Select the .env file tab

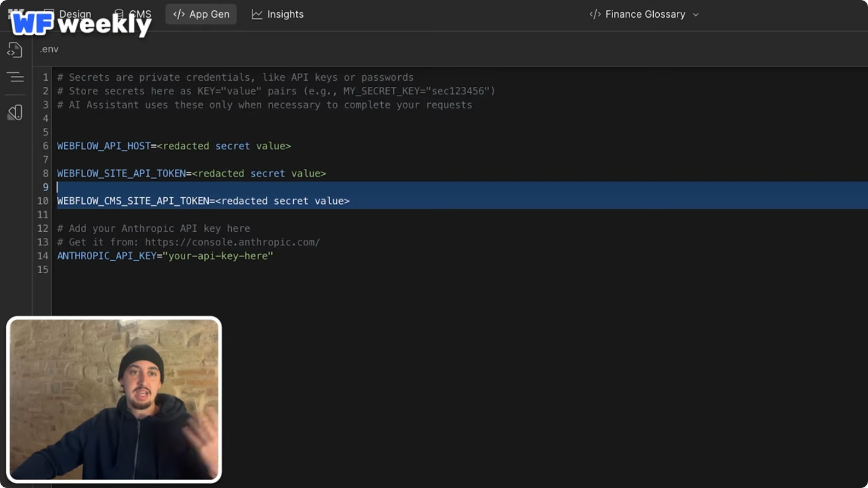click(x=49, y=49)
